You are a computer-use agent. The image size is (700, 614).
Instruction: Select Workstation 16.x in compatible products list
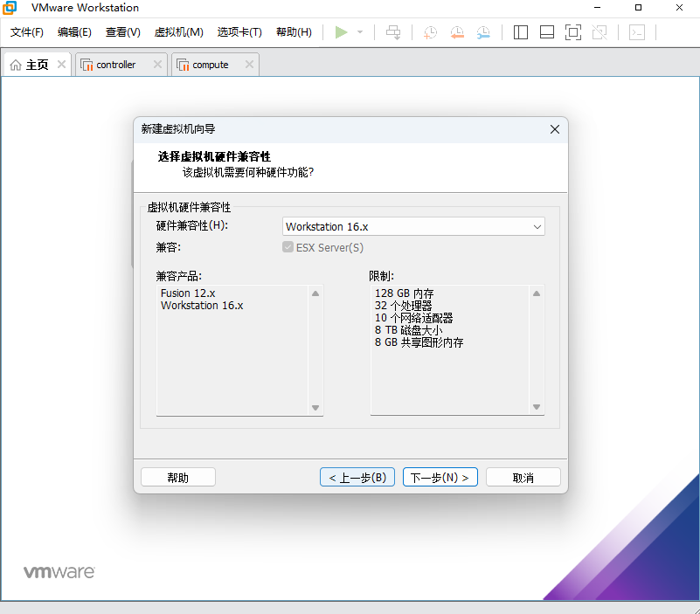[202, 306]
